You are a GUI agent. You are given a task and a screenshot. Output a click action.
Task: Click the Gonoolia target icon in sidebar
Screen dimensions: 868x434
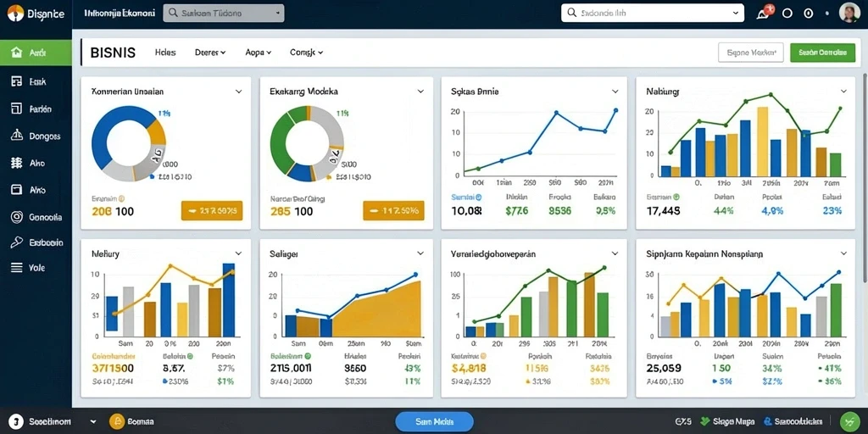pyautogui.click(x=17, y=218)
